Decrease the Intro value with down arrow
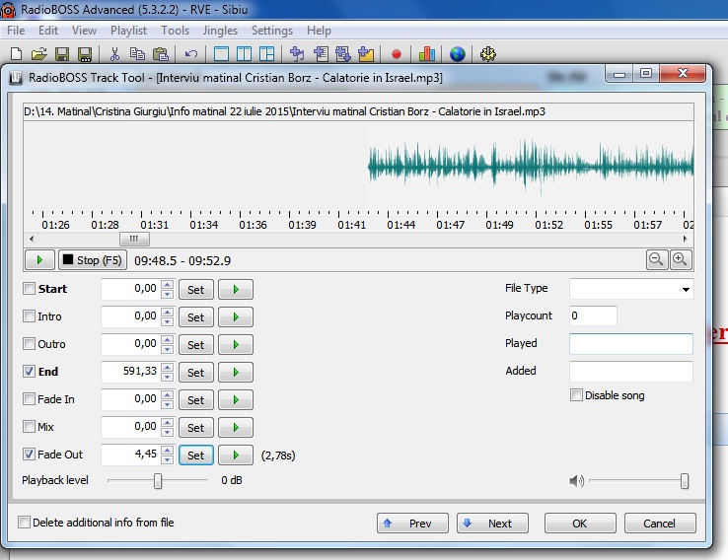 pyautogui.click(x=167, y=321)
